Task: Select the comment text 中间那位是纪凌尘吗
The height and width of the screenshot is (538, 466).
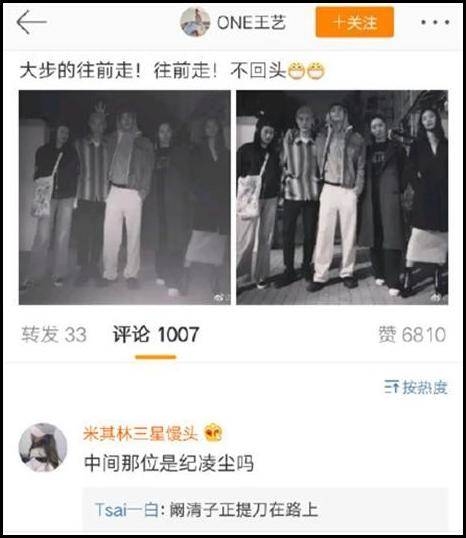Action: click(x=169, y=463)
